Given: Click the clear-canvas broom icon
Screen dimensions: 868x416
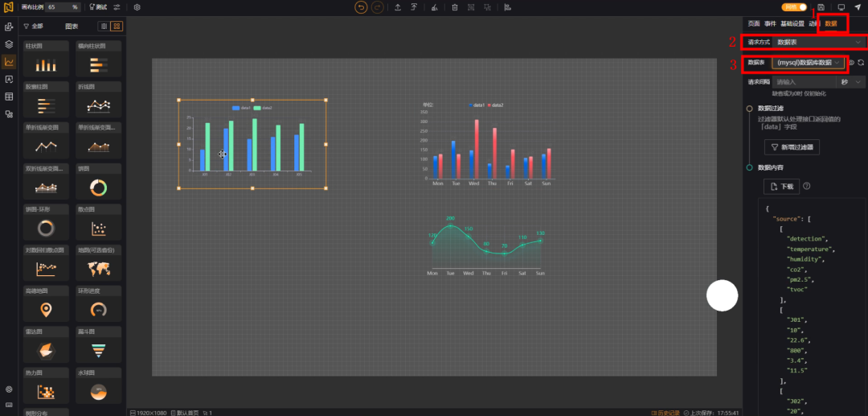Looking at the screenshot, I should [x=435, y=7].
